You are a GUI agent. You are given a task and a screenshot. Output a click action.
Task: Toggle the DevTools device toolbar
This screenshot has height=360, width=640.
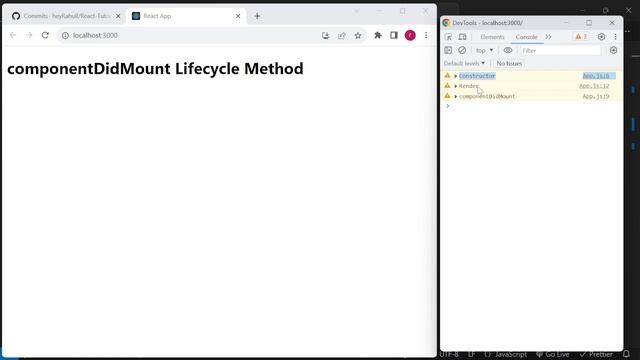(x=462, y=37)
